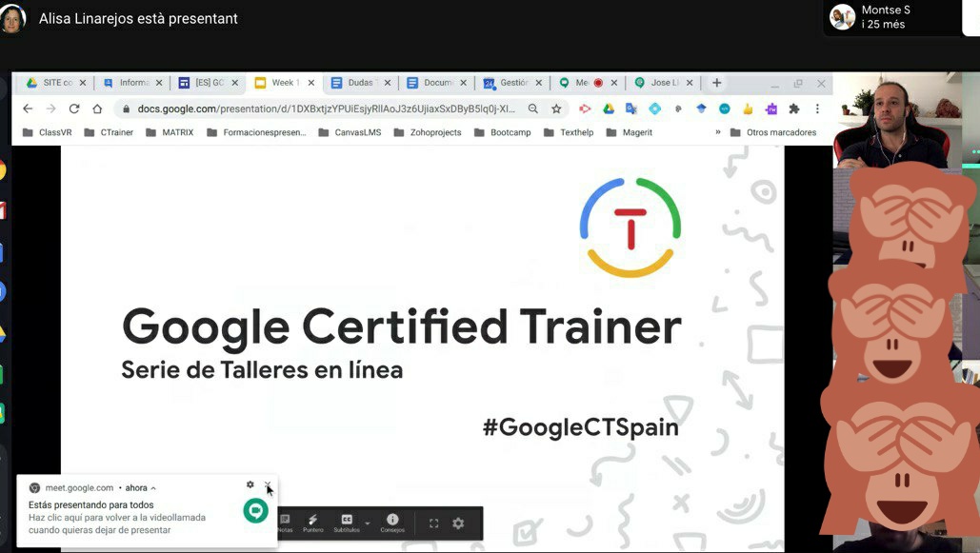Open notification settings gear
980x553 pixels.
pos(250,484)
